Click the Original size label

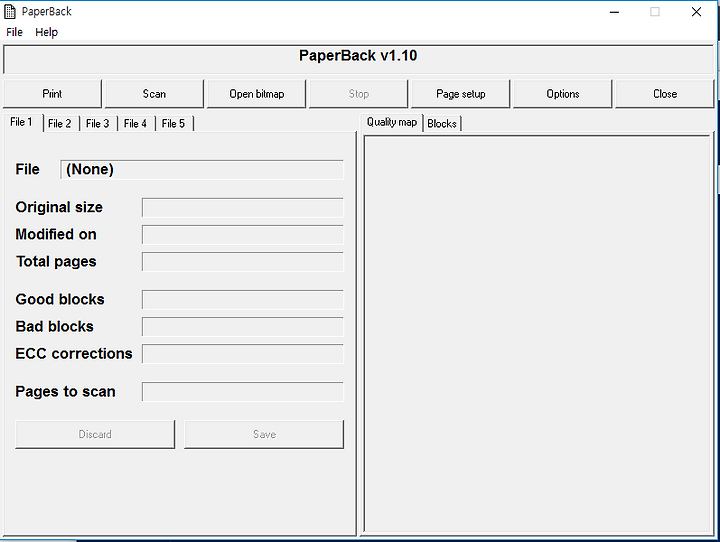coord(59,208)
